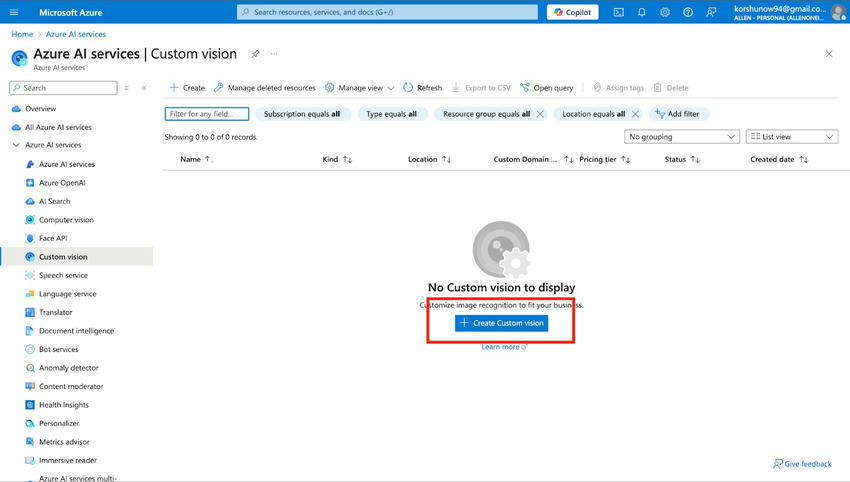This screenshot has width=850, height=482.
Task: Click the Copilot button
Action: tap(572, 12)
